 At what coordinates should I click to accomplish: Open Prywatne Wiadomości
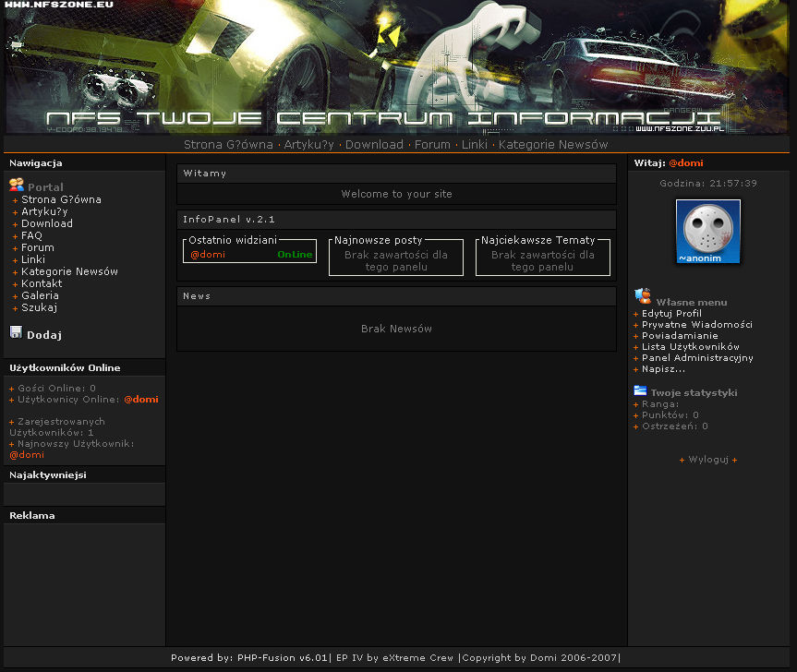point(696,324)
